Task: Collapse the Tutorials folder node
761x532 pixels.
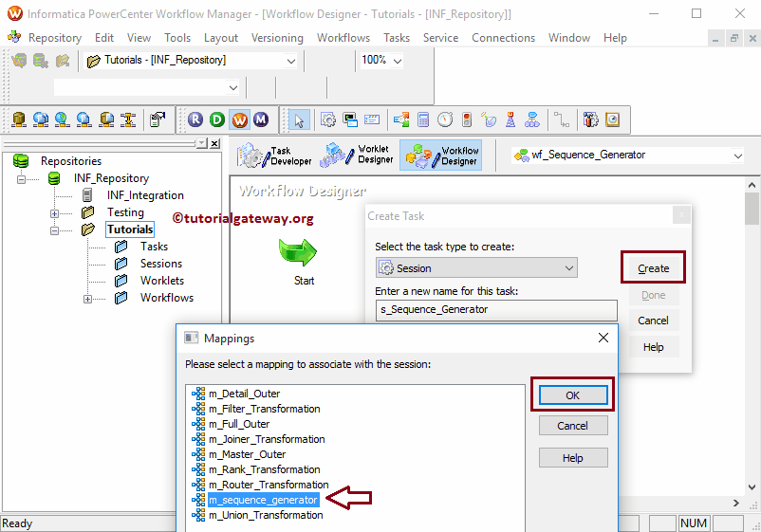Action: pos(54,230)
